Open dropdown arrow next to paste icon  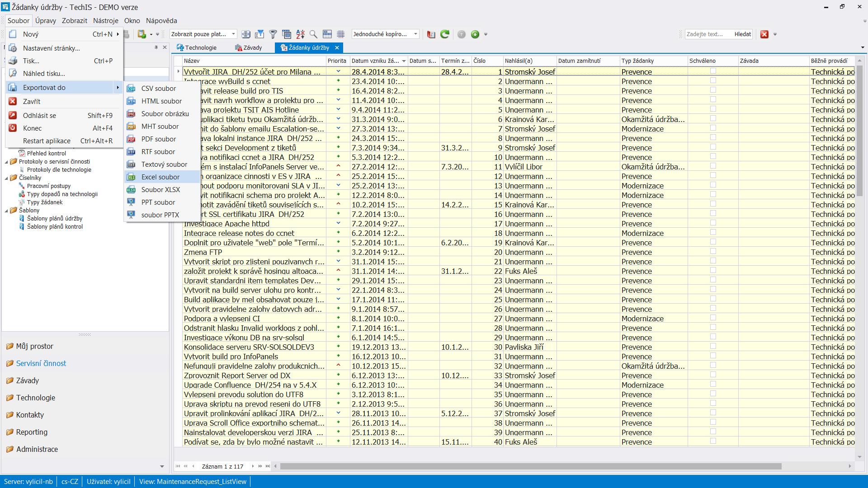click(x=151, y=34)
